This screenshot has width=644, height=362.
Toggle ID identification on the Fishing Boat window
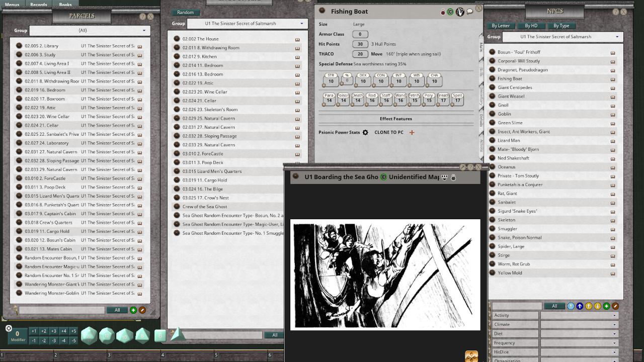tap(450, 12)
